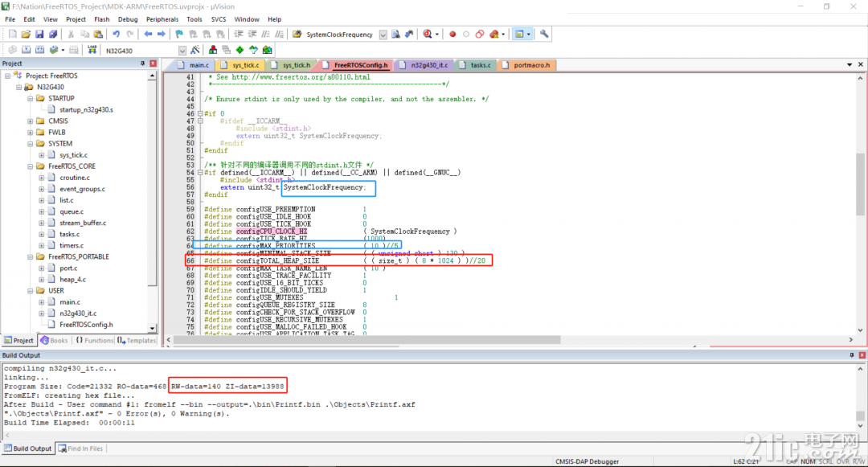The image size is (868, 467).
Task: Toggle code folding at line 46
Action: click(200, 113)
